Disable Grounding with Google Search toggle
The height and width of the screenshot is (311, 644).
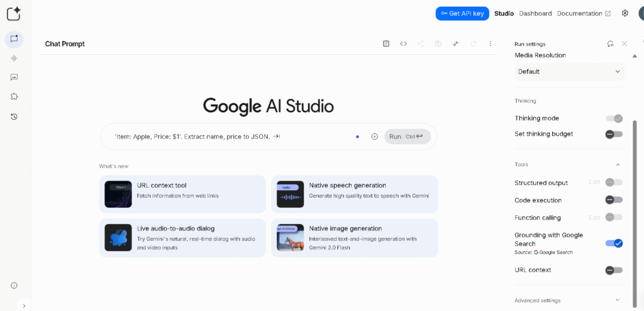(x=614, y=243)
